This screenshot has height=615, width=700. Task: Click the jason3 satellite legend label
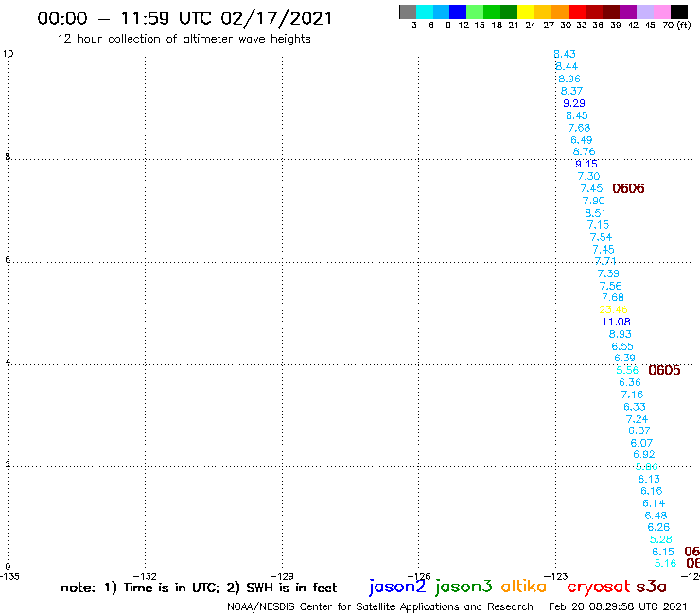pos(464,587)
